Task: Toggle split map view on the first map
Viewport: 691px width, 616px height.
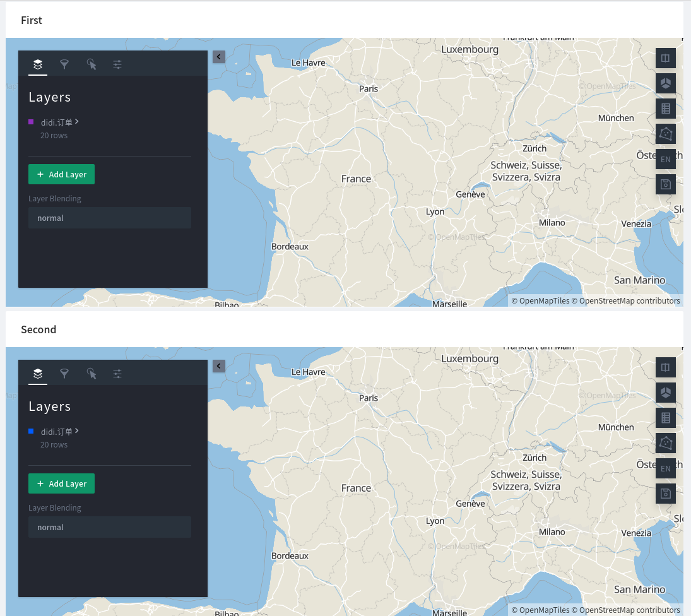Action: [665, 57]
